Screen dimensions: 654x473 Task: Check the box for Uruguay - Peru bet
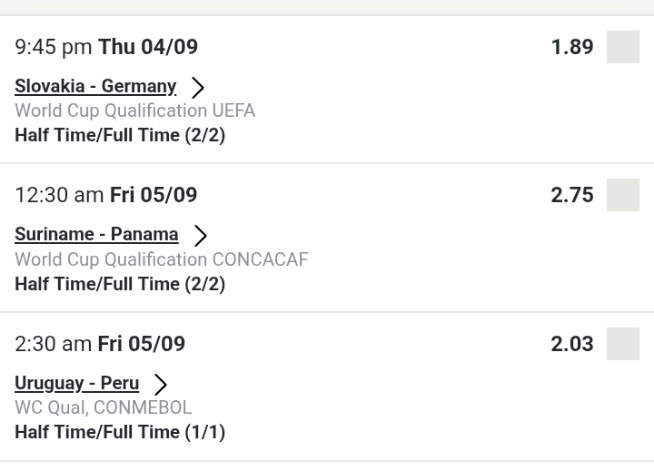(x=623, y=344)
